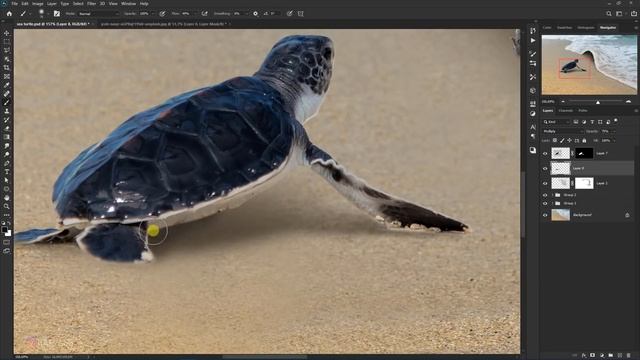Open the Filter menu
Screen dimensions: 640x360
[x=91, y=4]
